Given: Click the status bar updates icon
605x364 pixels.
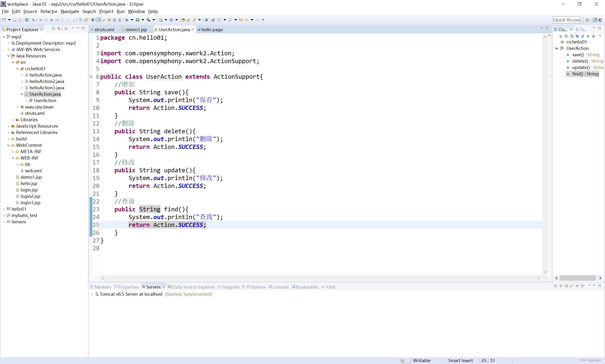Looking at the screenshot, I should point(402,360).
